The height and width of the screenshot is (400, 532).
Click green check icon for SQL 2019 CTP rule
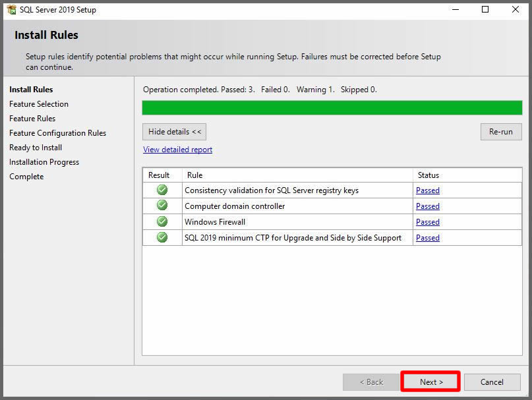[162, 238]
